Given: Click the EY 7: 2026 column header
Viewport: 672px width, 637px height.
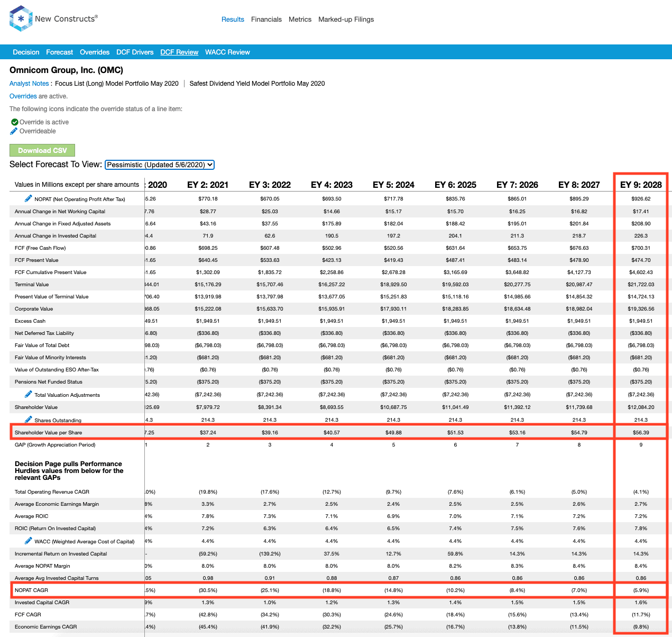Looking at the screenshot, I should pos(517,185).
